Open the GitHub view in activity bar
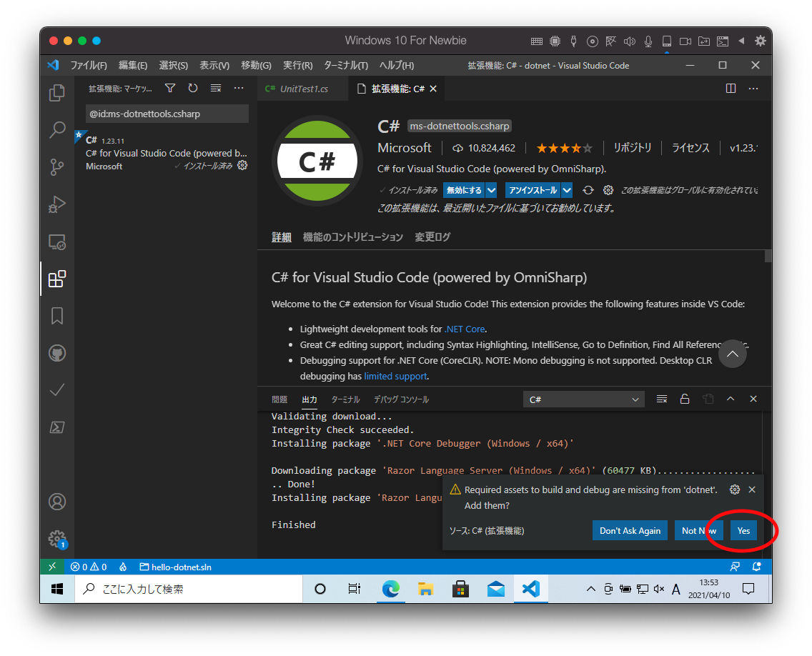 click(x=57, y=353)
